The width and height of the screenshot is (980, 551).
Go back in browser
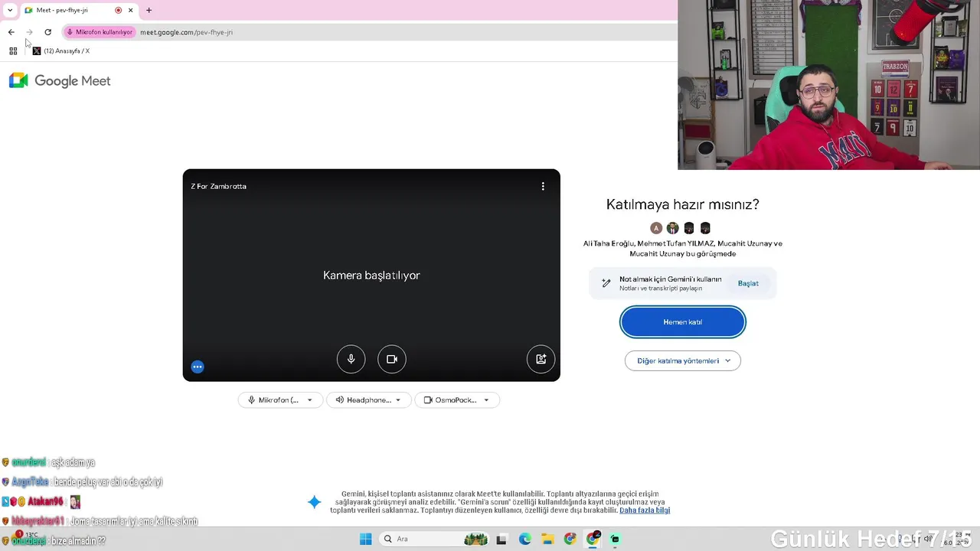[11, 32]
